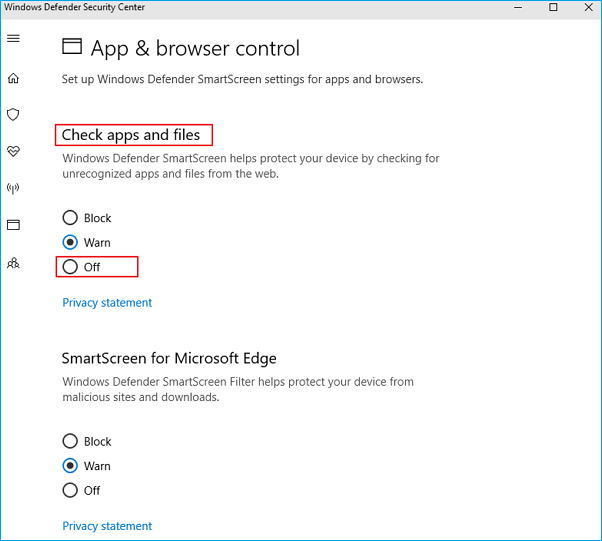Viewport: 602px width, 541px height.
Task: Turn Off SmartScreen for Microsoft Edge
Action: [70, 490]
